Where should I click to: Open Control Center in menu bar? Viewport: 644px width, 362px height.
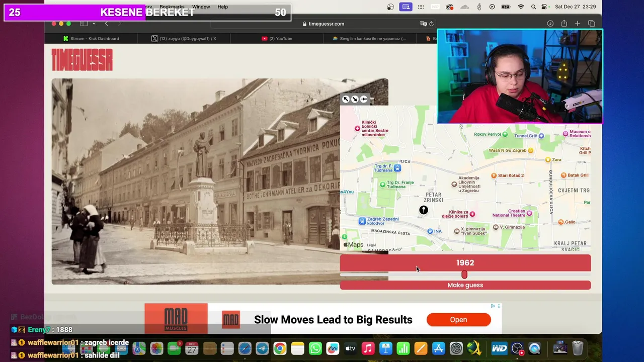point(544,7)
